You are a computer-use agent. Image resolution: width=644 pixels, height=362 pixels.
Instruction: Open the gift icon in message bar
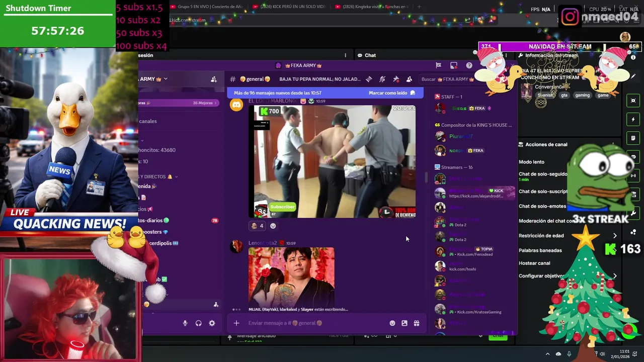point(417,323)
